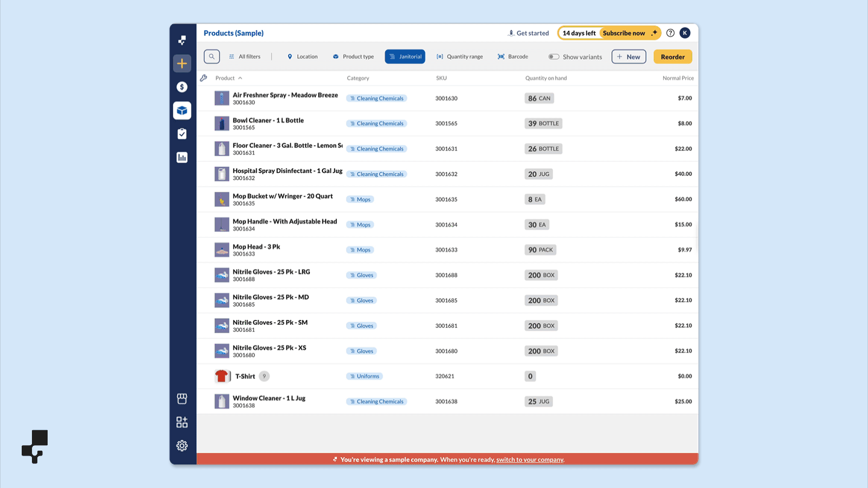Image resolution: width=868 pixels, height=488 pixels.
Task: Toggle the Product column sort chevron
Action: (x=240, y=78)
